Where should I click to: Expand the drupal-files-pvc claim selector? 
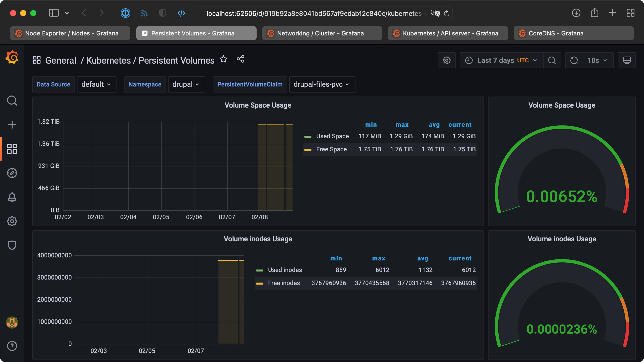(322, 84)
